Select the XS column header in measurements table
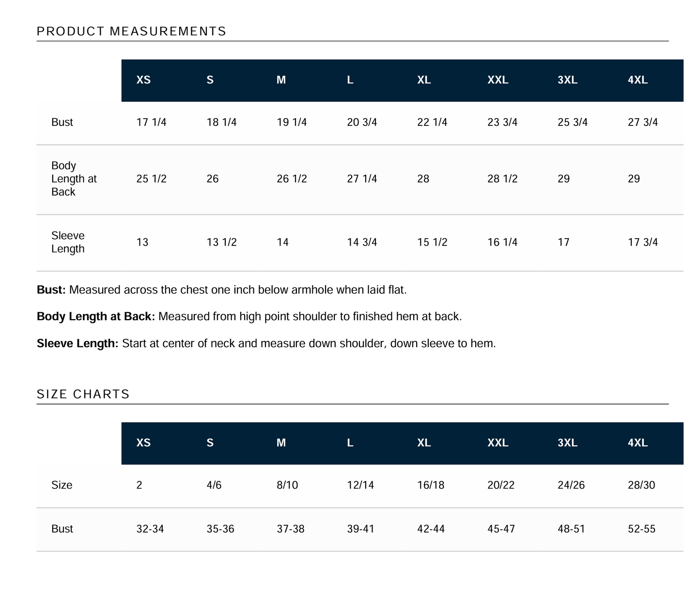Screen dimensions: 700x597 click(x=143, y=80)
